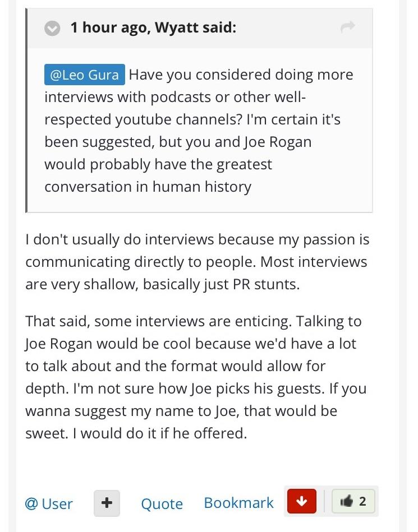Collapse the quoted Wyatt post chevron
This screenshot has width=418, height=532.
[x=52, y=28]
